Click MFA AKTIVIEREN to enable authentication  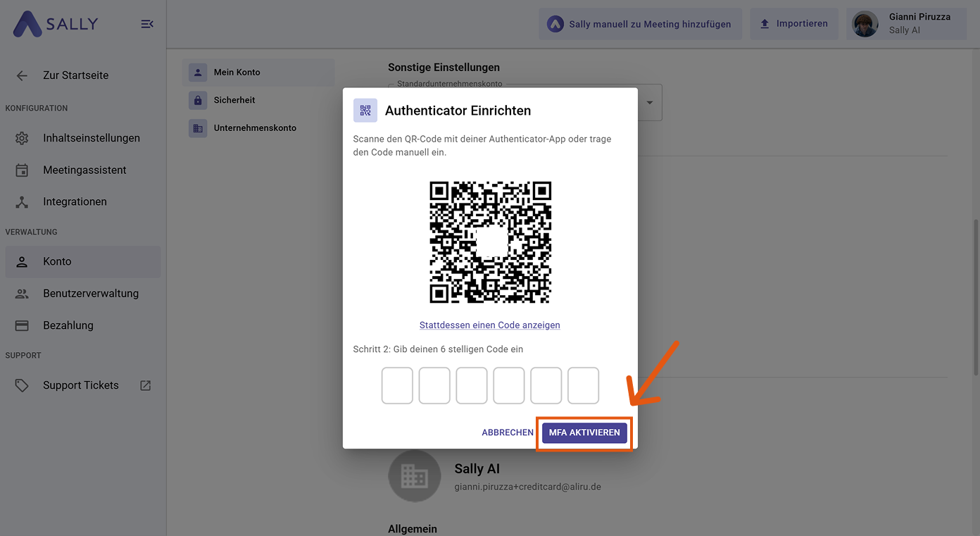tap(584, 432)
